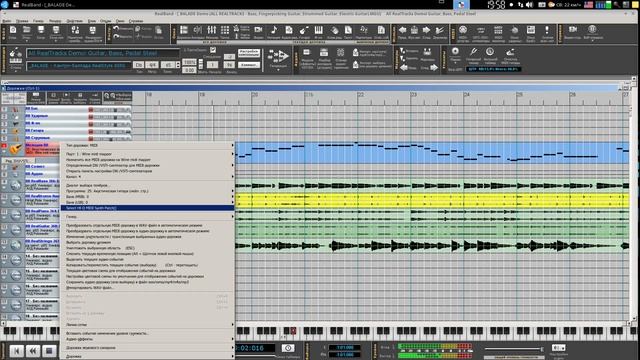Open the guitar tuner fork icon

pos(473,51)
